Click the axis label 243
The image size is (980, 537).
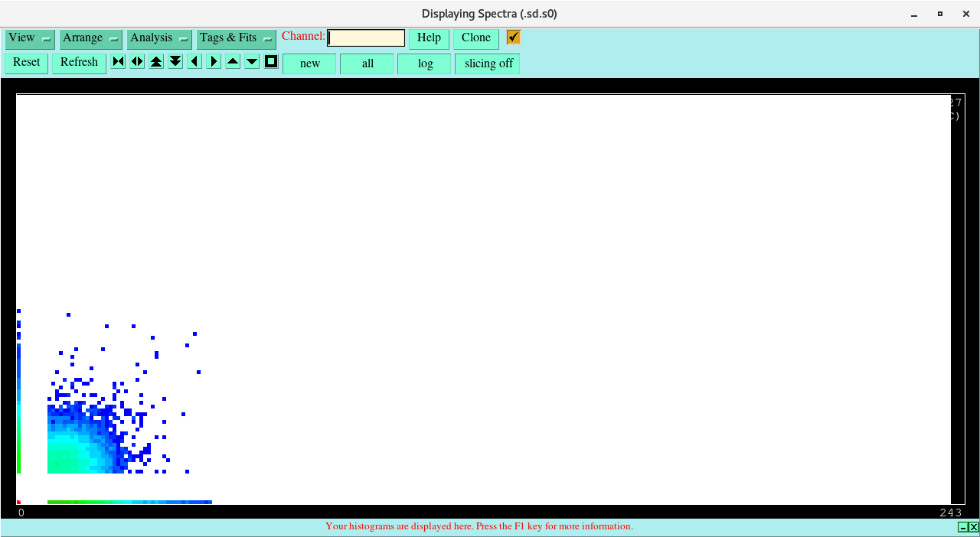click(950, 513)
